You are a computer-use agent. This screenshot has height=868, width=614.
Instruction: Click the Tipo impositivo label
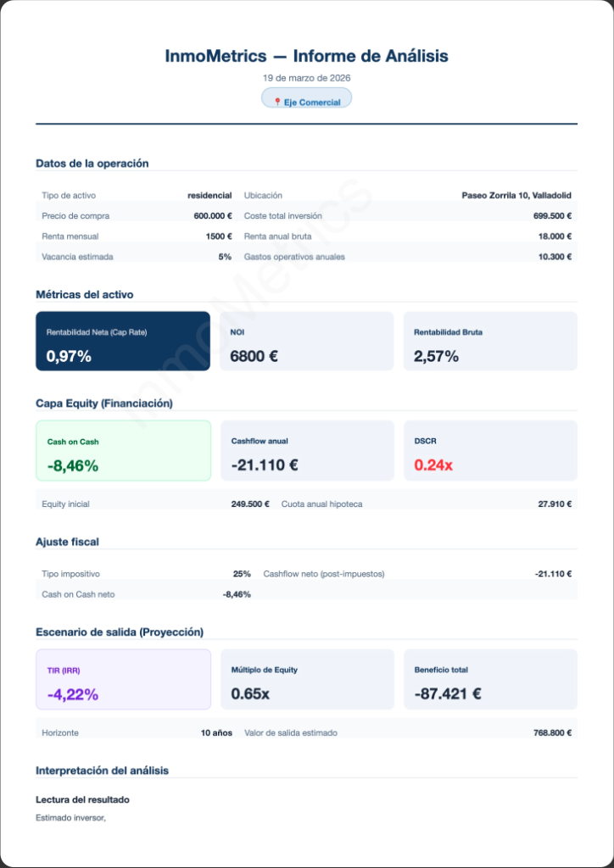(71, 574)
